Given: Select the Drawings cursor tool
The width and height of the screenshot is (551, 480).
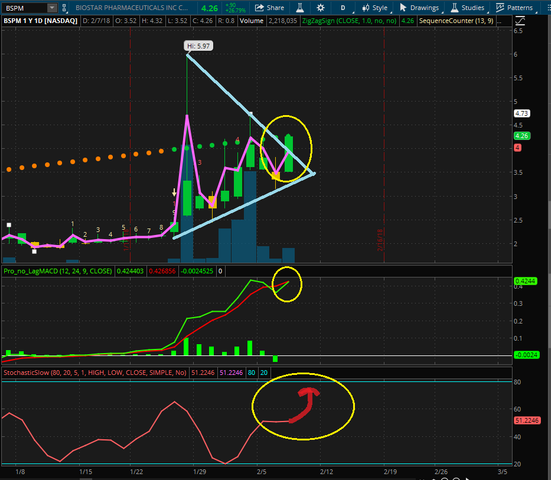Looking at the screenshot, I should tap(419, 7).
